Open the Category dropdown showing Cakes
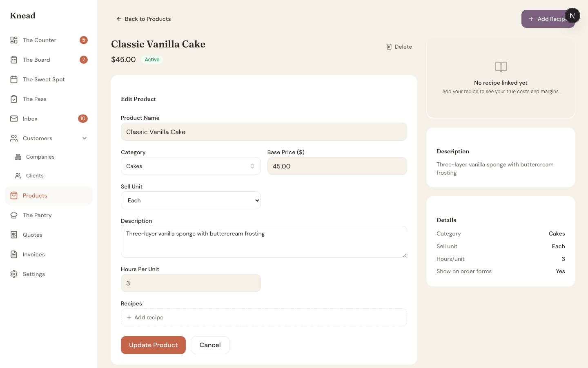Image resolution: width=588 pixels, height=368 pixels. [190, 166]
